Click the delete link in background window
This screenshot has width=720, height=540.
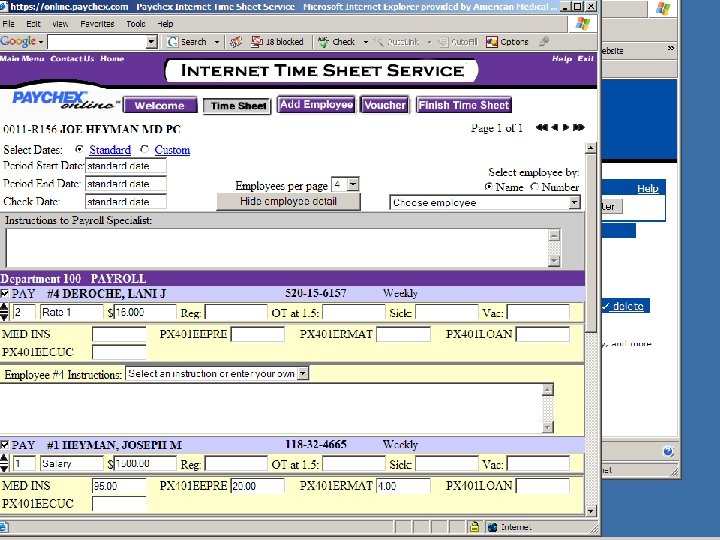click(x=628, y=306)
